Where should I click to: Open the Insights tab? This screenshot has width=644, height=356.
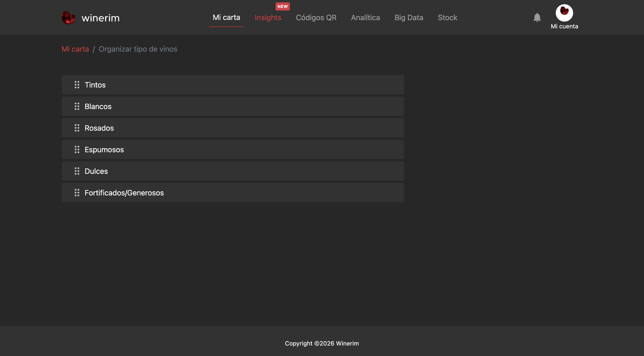click(268, 18)
